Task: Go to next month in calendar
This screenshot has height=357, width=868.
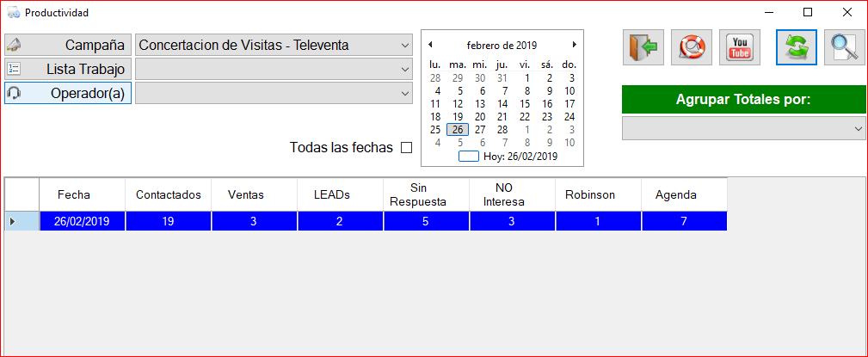Action: [x=575, y=45]
